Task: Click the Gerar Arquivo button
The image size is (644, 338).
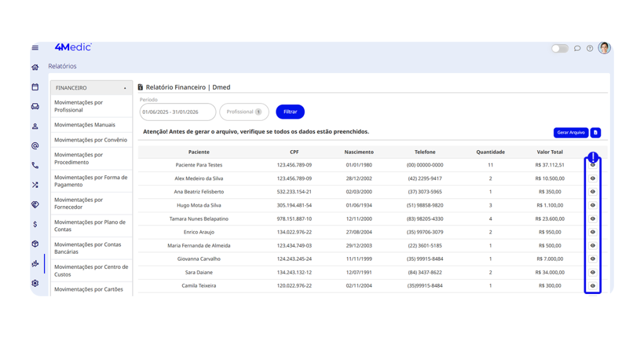Action: click(x=570, y=133)
